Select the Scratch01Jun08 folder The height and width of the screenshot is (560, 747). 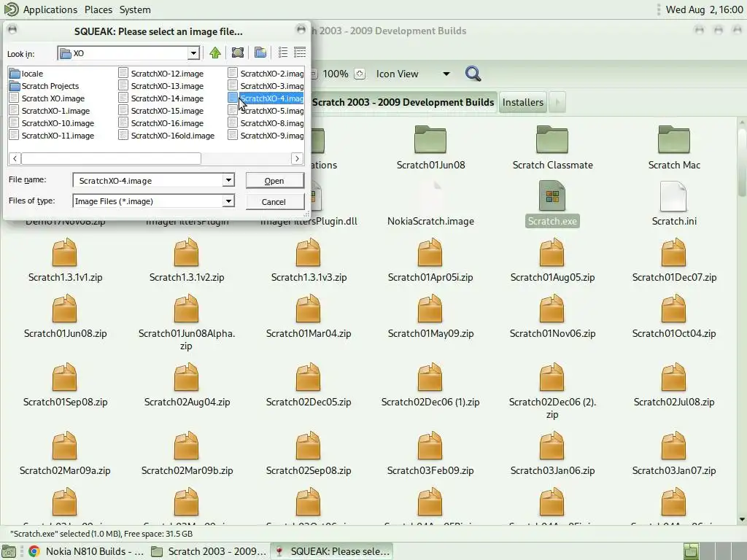tap(430, 147)
